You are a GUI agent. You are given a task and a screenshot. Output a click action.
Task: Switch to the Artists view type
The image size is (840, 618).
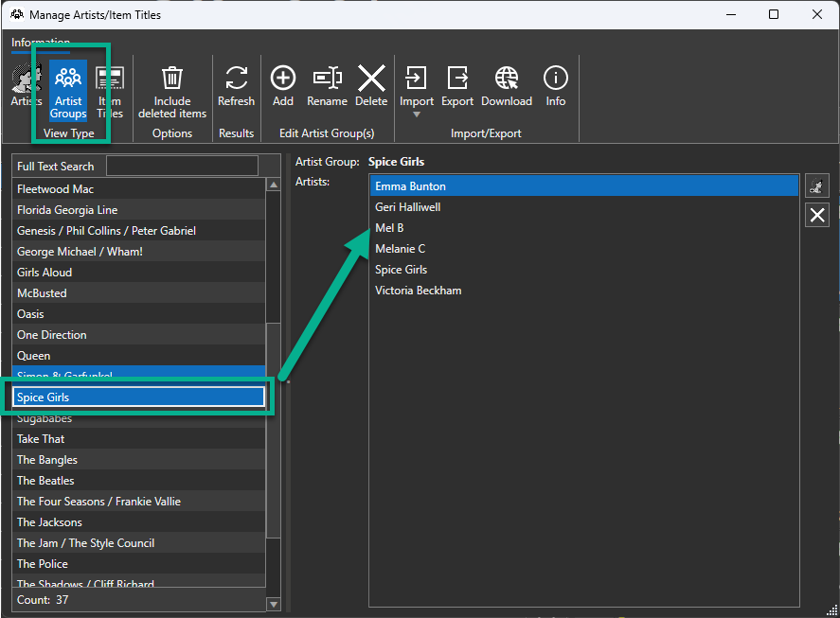[x=27, y=86]
